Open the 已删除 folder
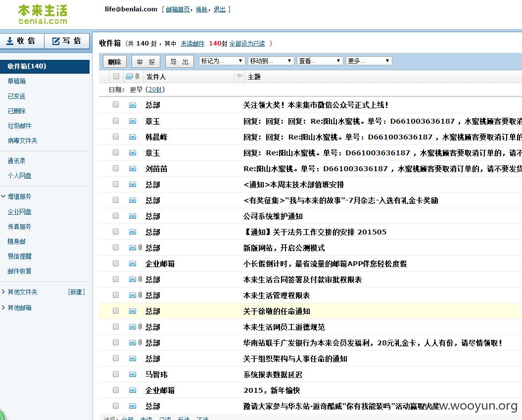This screenshot has width=522, height=420. 17,111
